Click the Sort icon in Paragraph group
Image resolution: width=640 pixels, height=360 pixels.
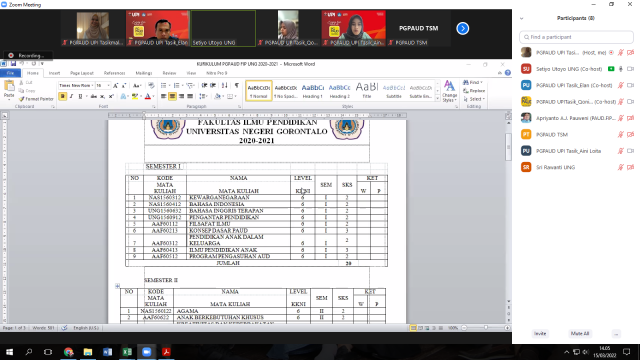coord(224,85)
